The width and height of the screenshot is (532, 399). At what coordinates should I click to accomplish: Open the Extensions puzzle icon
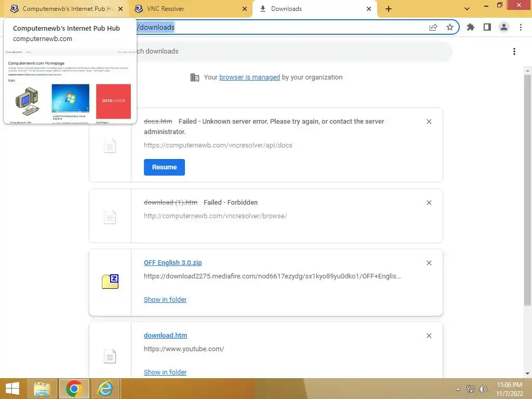pyautogui.click(x=471, y=27)
